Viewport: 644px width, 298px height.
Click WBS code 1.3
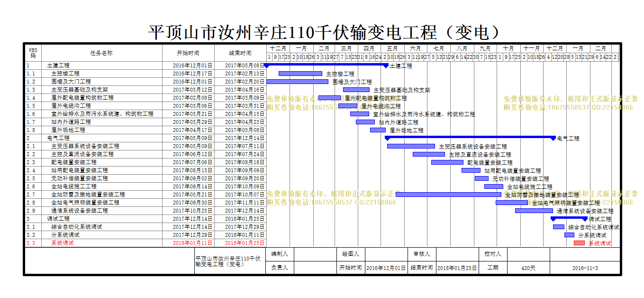31,90
